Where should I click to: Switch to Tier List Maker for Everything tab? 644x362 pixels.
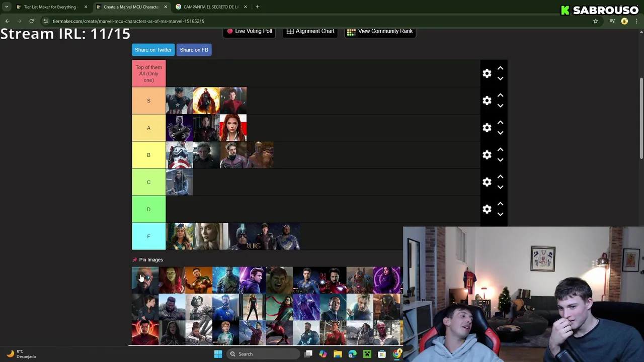coord(50,7)
